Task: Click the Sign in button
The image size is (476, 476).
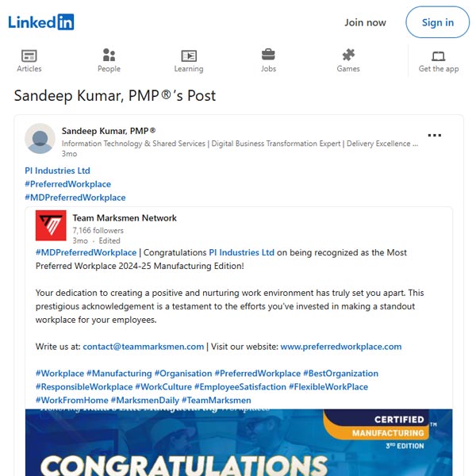Action: [437, 22]
